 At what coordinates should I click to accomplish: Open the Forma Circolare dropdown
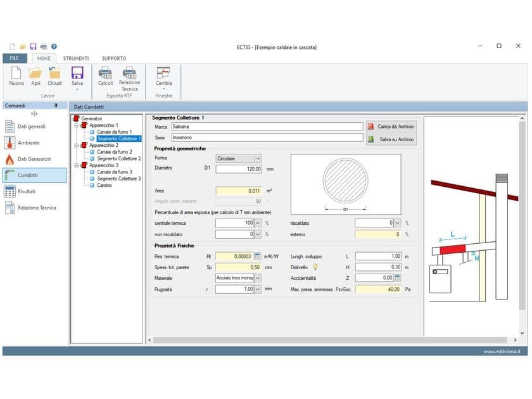(x=258, y=158)
